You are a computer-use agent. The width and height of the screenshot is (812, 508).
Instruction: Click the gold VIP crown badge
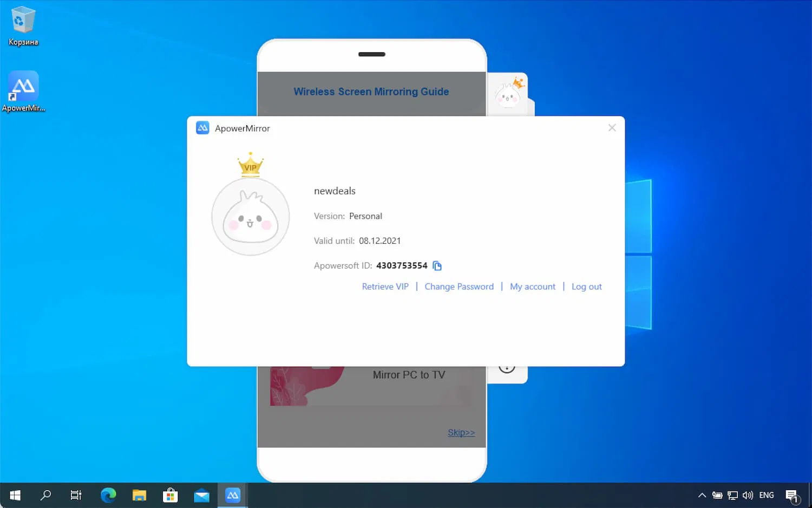[x=251, y=165]
